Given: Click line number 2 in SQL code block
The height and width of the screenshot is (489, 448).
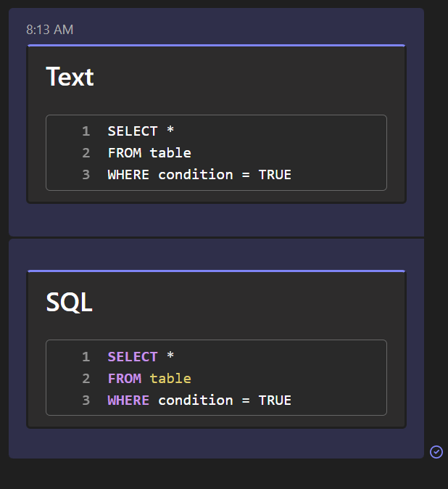Looking at the screenshot, I should 86,379.
